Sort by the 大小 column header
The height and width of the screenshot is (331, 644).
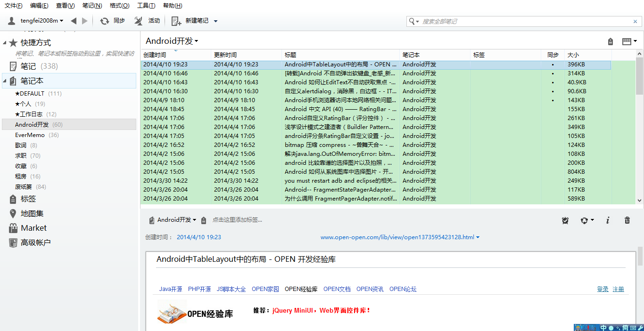coord(587,55)
